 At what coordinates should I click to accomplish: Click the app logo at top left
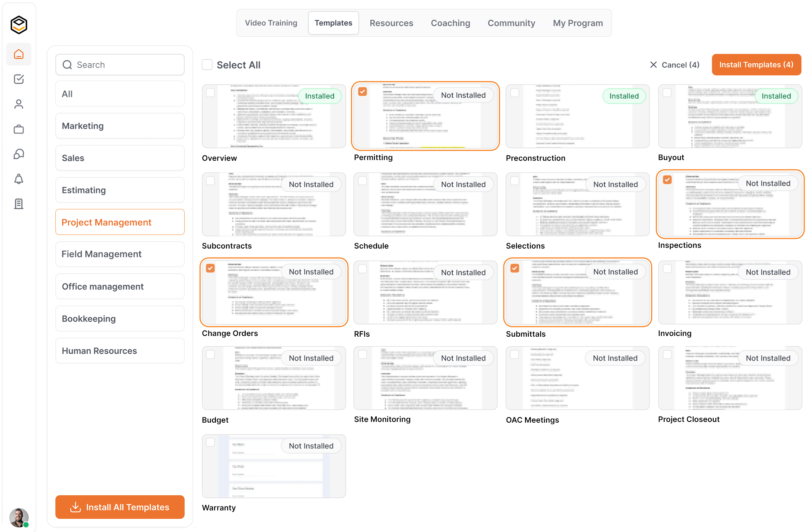click(x=19, y=25)
